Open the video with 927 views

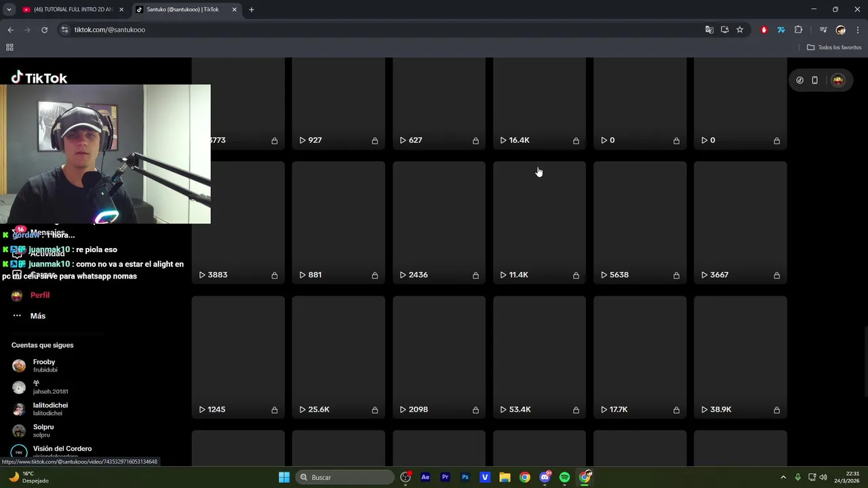[x=338, y=104]
